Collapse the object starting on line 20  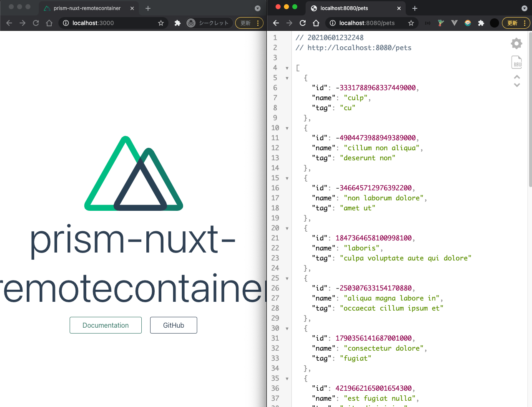287,228
